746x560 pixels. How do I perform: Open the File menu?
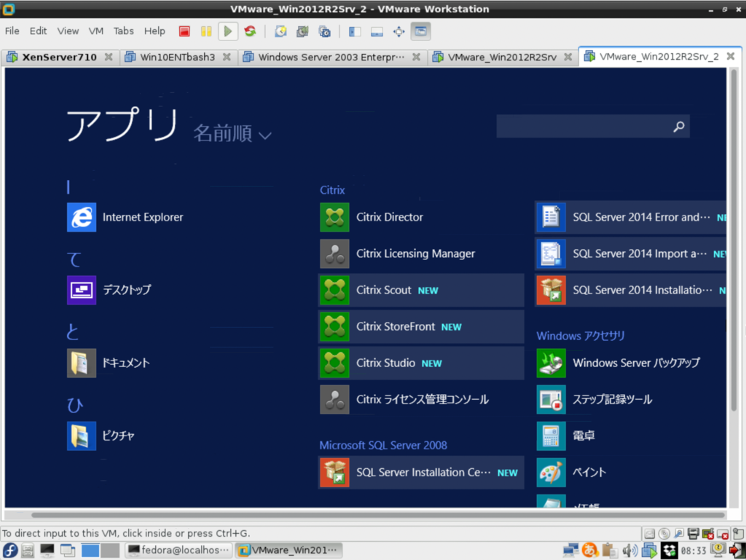12,31
